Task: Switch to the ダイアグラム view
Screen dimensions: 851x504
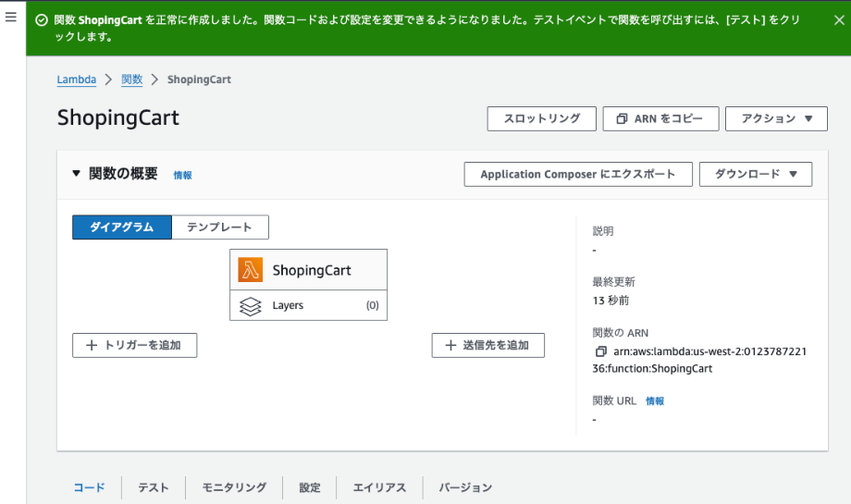Action: click(122, 227)
